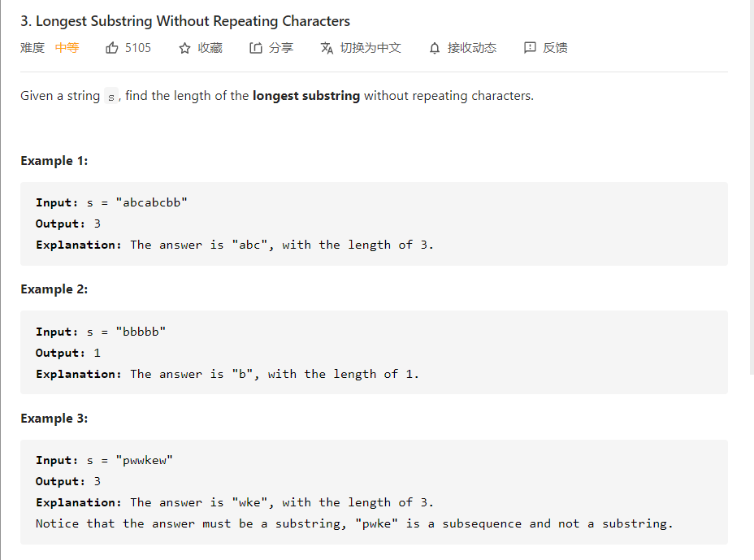Click the 中等 difficulty badge
This screenshot has width=754, height=560.
(67, 48)
